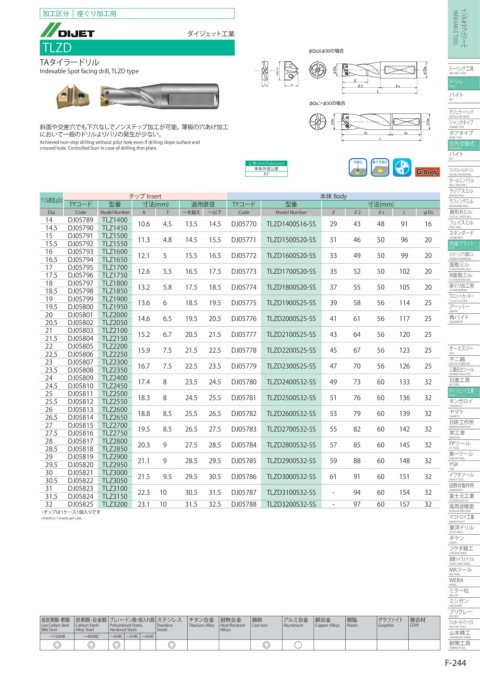Click the チップ Insert table header

[x=145, y=196]
